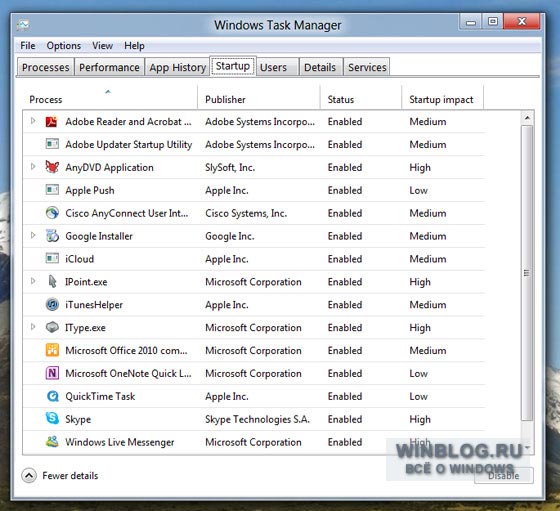
Task: Select the Apple Push row name
Action: pos(90,190)
